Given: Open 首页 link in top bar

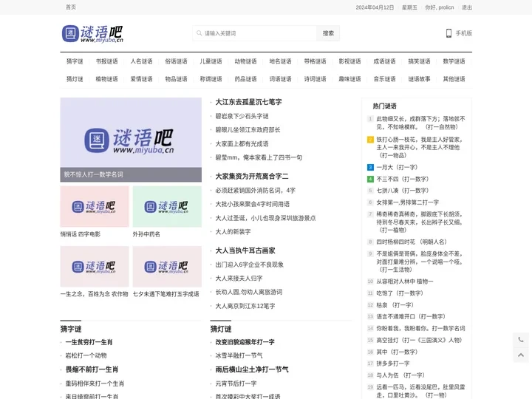Looking at the screenshot, I should point(71,7).
